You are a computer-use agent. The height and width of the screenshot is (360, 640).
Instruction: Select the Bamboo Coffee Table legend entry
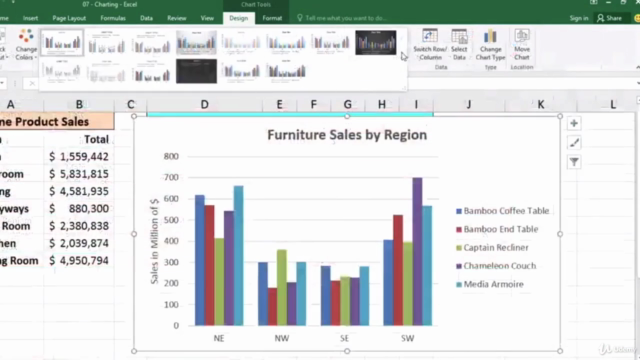[502, 211]
